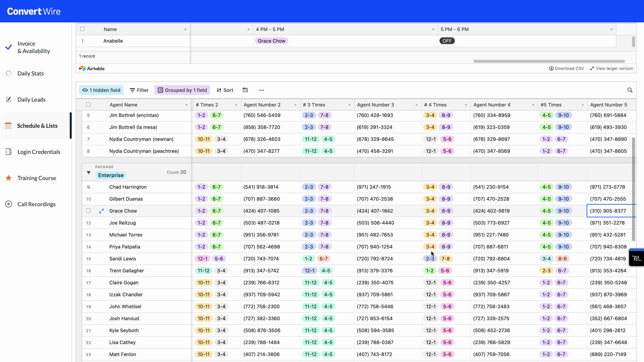Click the Airtable logo

pos(92,68)
